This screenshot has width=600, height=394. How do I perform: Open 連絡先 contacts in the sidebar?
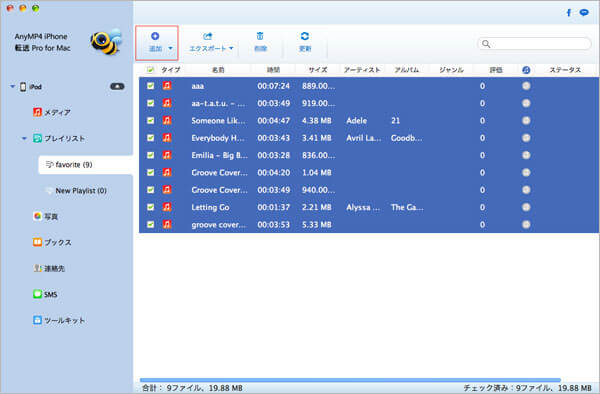49,268
